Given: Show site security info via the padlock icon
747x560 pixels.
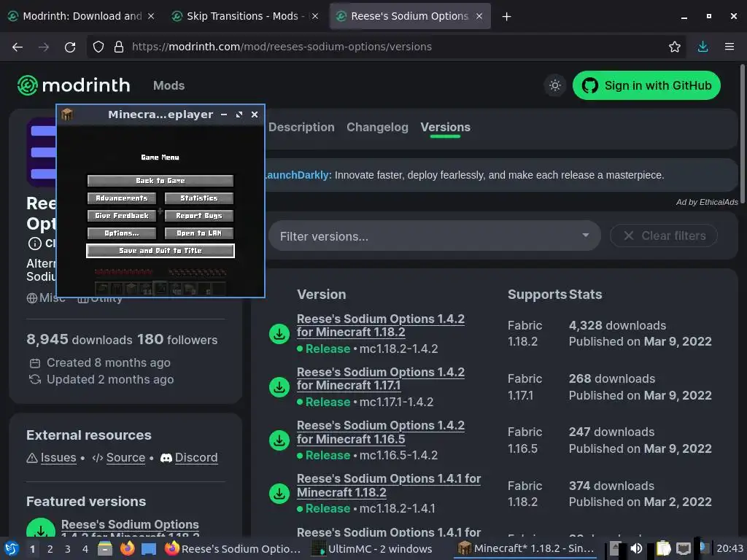Looking at the screenshot, I should pyautogui.click(x=119, y=47).
